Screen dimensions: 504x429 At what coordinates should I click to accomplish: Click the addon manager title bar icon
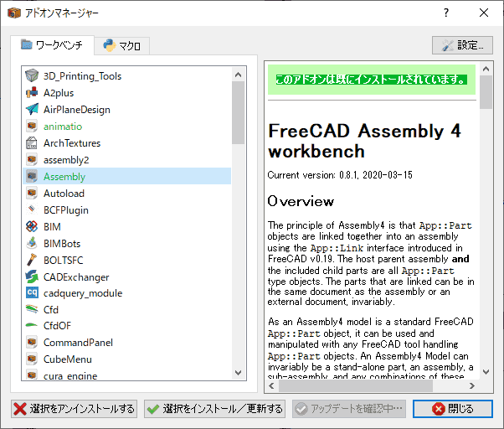pyautogui.click(x=14, y=13)
